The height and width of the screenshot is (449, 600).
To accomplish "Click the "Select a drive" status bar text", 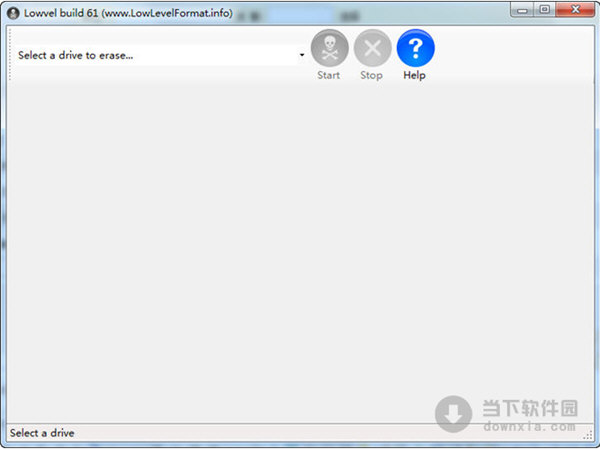I will [42, 433].
